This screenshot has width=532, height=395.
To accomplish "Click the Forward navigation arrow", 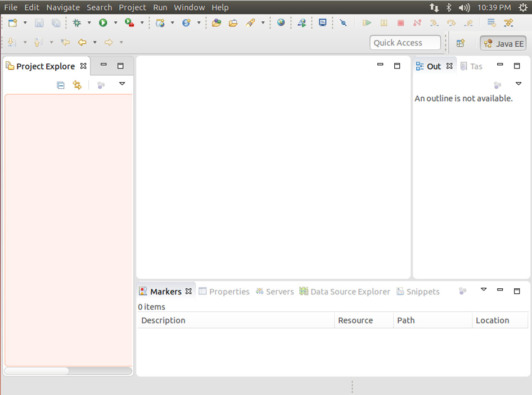I will click(x=109, y=42).
